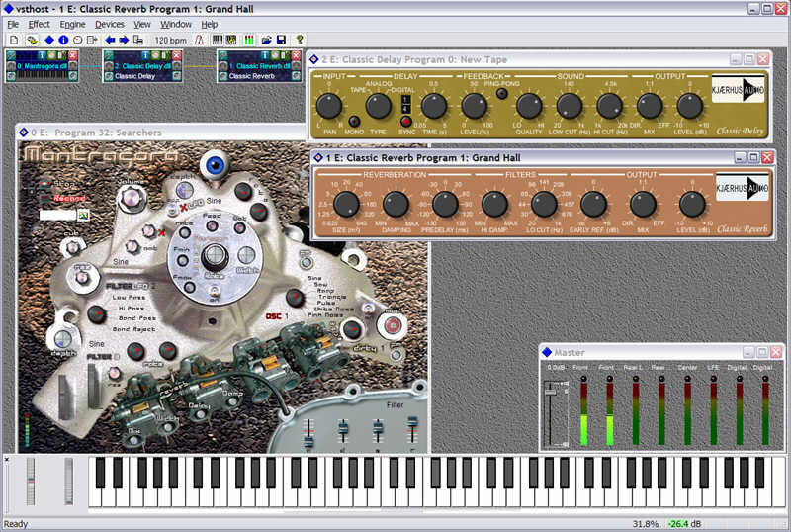Open the Devices menu

[x=110, y=23]
